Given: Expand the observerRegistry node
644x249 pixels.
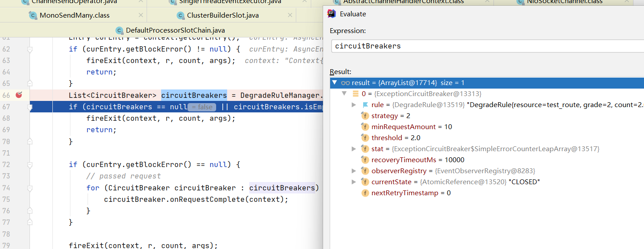Looking at the screenshot, I should pyautogui.click(x=353, y=171).
